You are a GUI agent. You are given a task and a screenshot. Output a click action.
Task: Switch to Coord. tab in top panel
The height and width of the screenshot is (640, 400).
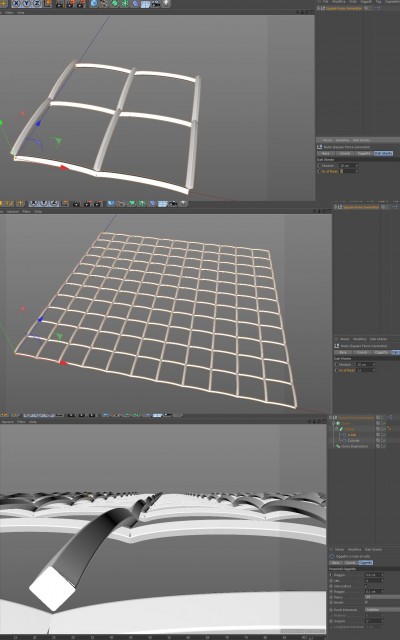coord(345,153)
